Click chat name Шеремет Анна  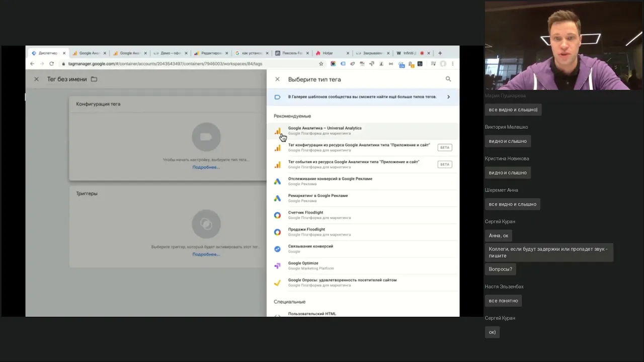pyautogui.click(x=501, y=190)
